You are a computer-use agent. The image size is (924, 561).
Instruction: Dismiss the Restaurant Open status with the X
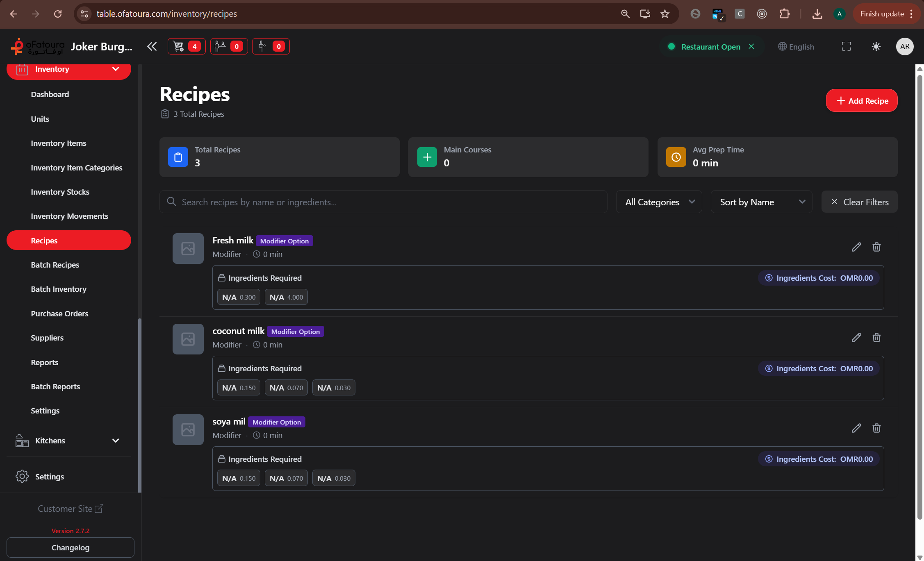tap(751, 46)
